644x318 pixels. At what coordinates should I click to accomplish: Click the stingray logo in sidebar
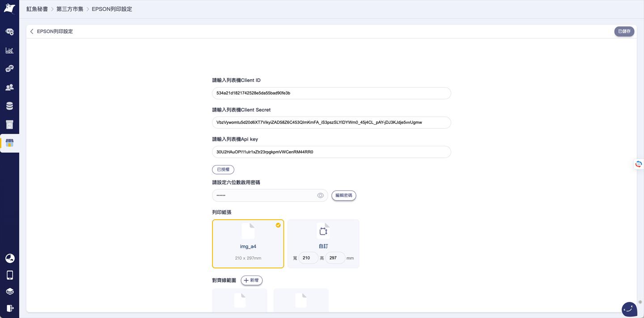coord(9,9)
